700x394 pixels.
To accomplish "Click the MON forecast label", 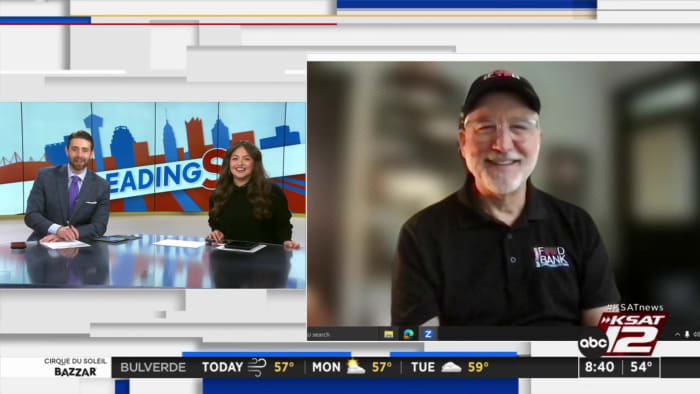I will [x=326, y=367].
